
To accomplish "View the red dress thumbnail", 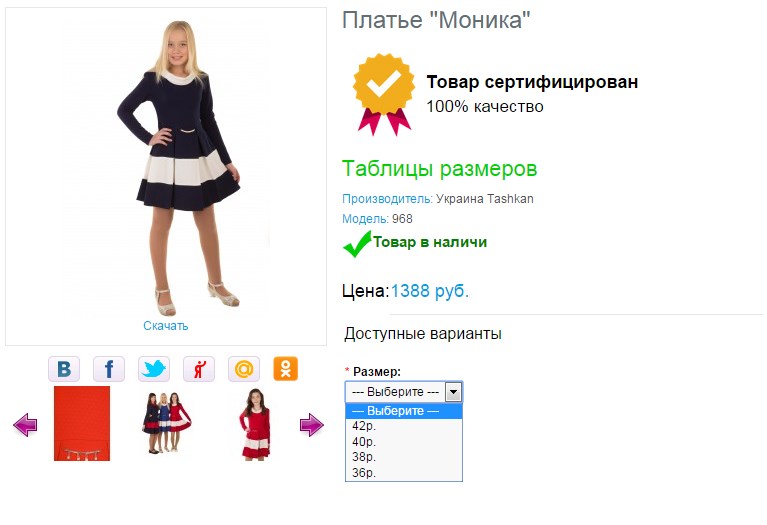I will tap(255, 424).
